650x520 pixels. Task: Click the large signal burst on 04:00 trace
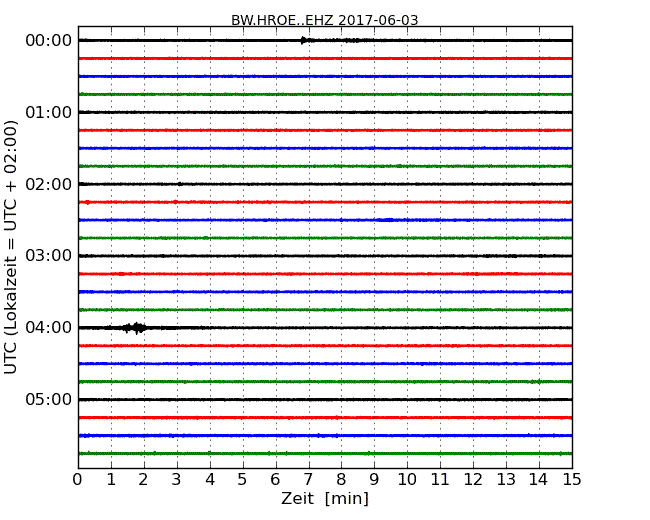tap(135, 328)
